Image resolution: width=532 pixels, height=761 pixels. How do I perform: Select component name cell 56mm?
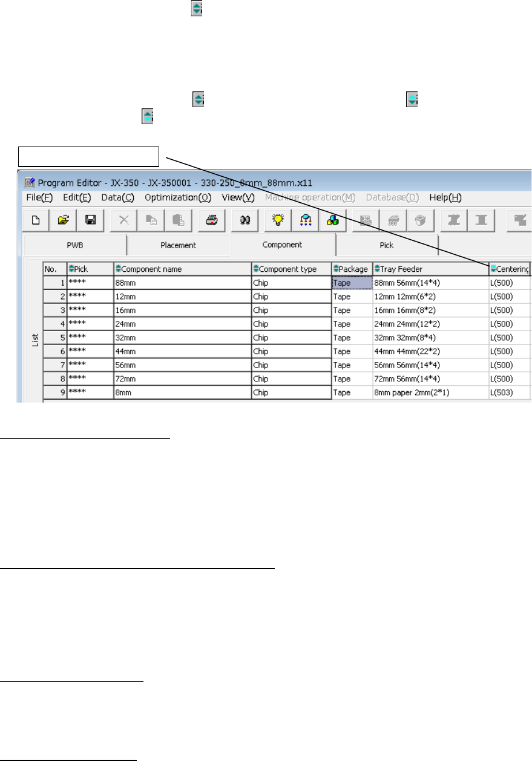click(183, 365)
